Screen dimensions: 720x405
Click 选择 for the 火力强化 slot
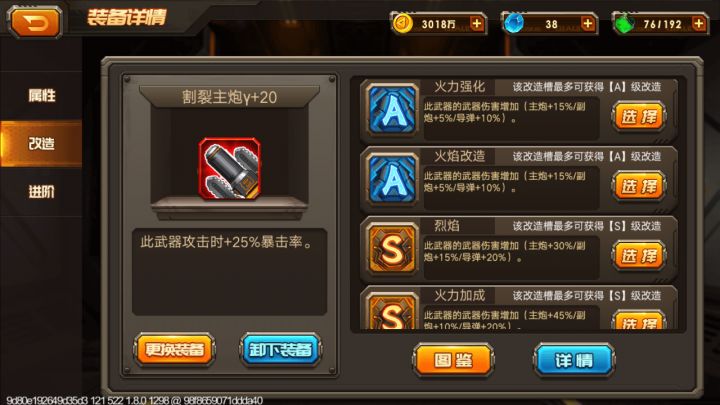(639, 116)
